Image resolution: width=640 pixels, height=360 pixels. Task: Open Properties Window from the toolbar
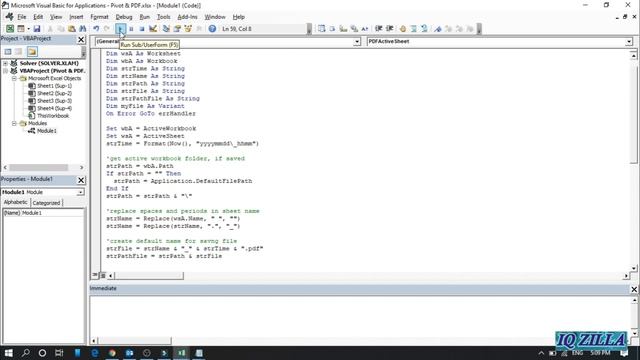click(x=177, y=29)
